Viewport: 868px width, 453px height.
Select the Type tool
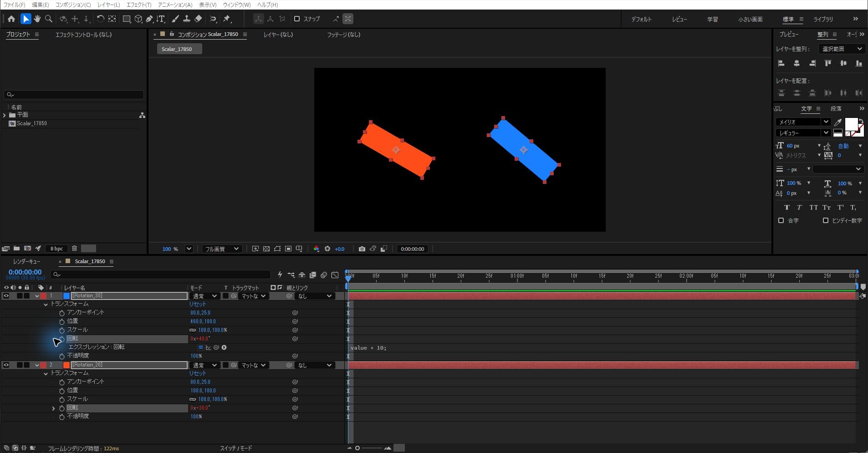[161, 19]
